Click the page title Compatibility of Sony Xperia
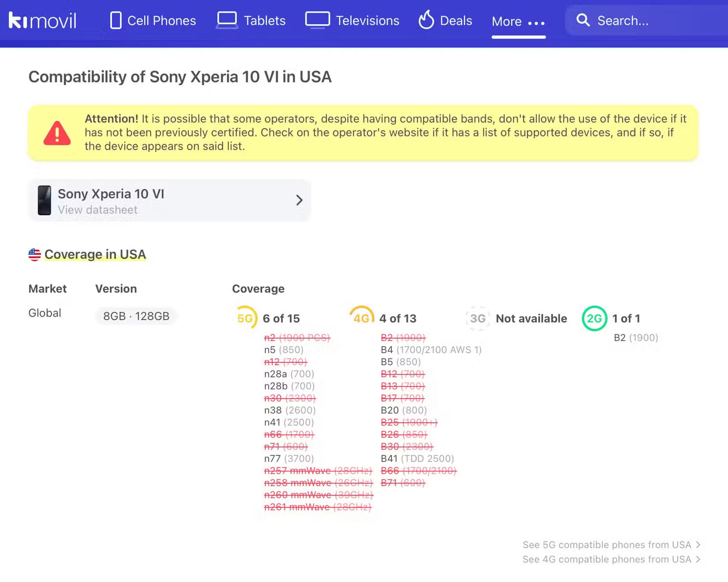The image size is (728, 582). coord(180,77)
